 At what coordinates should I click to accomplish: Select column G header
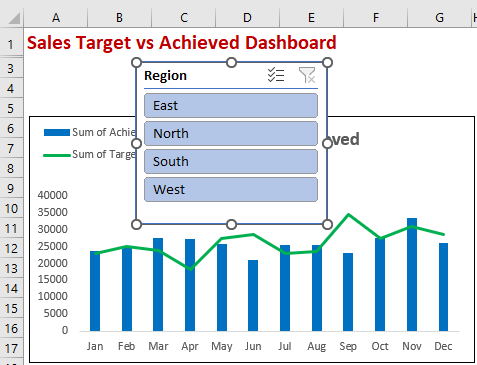pos(440,18)
